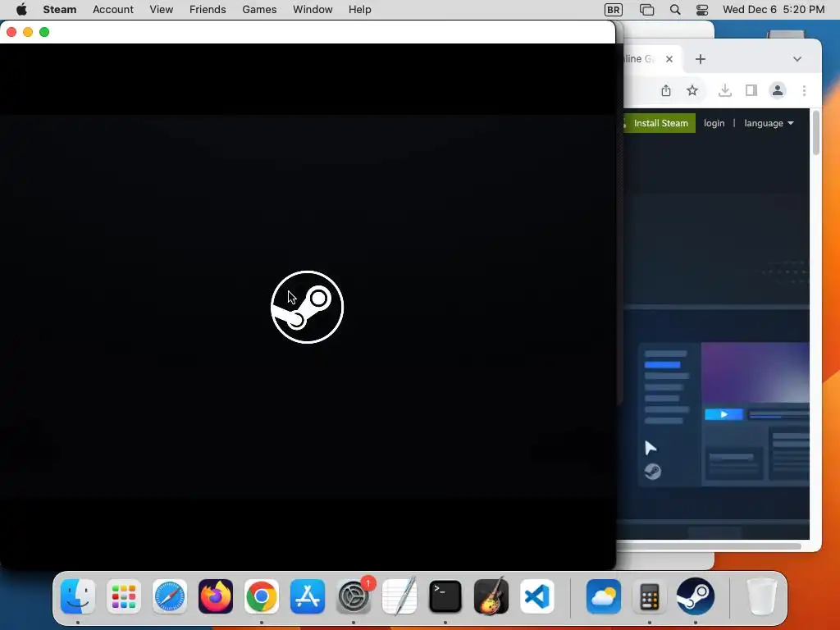Click the date and time in the menu bar
The image size is (840, 630).
(x=774, y=10)
